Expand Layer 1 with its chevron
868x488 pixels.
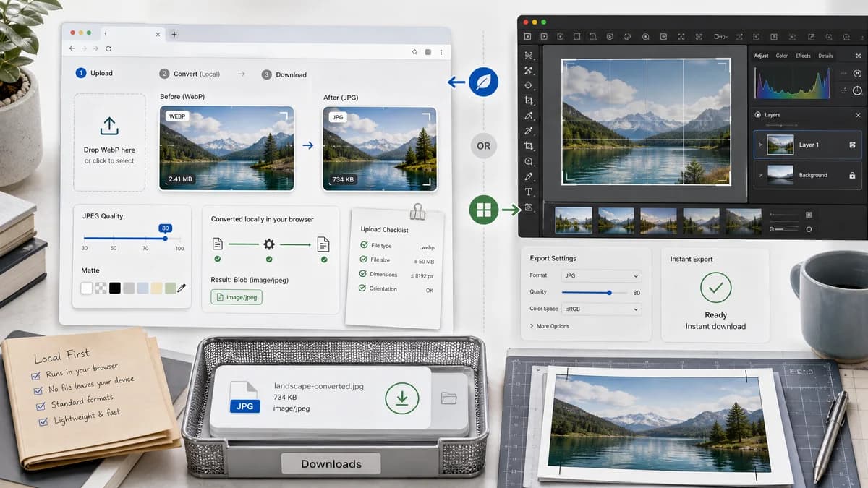point(760,145)
